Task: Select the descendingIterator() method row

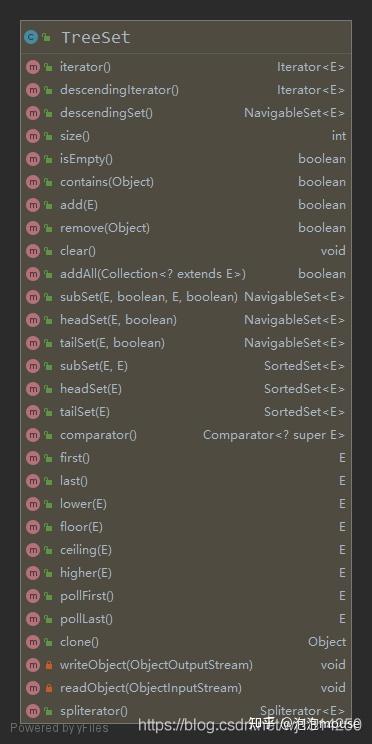Action: pyautogui.click(x=186, y=90)
